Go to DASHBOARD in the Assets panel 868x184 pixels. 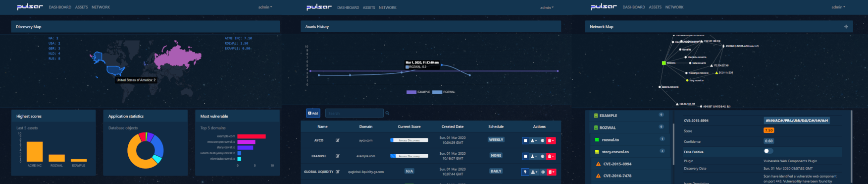(x=348, y=7)
